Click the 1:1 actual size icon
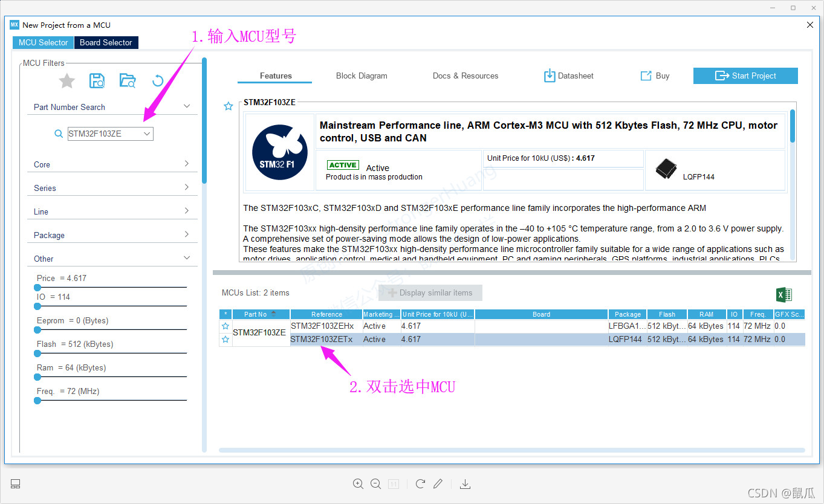 tap(393, 484)
